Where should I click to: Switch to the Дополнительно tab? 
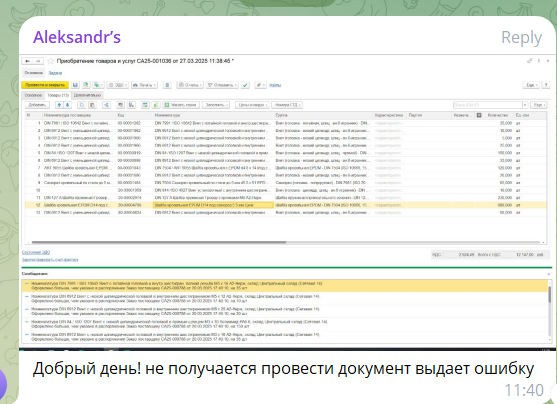(88, 95)
